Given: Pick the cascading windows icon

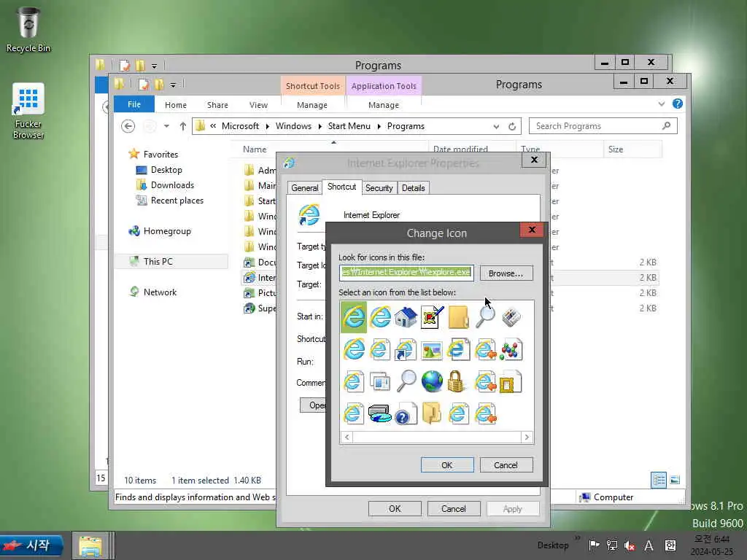Looking at the screenshot, I should tap(379, 382).
